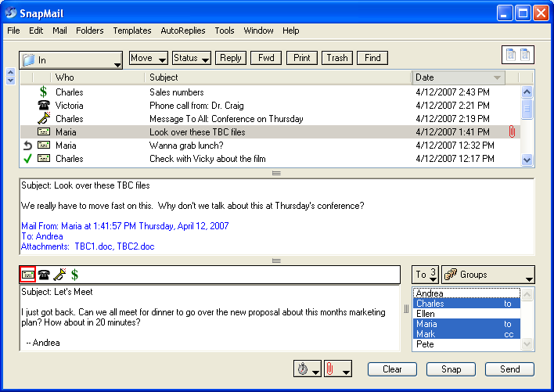Open the 'Wanna grab lunch?' message
The width and height of the screenshot is (554, 392).
[x=194, y=146]
